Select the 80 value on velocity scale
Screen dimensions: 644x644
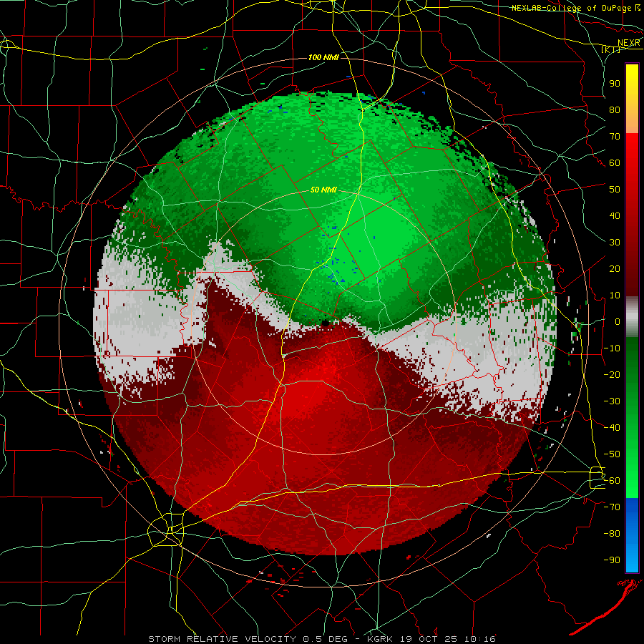pos(615,109)
